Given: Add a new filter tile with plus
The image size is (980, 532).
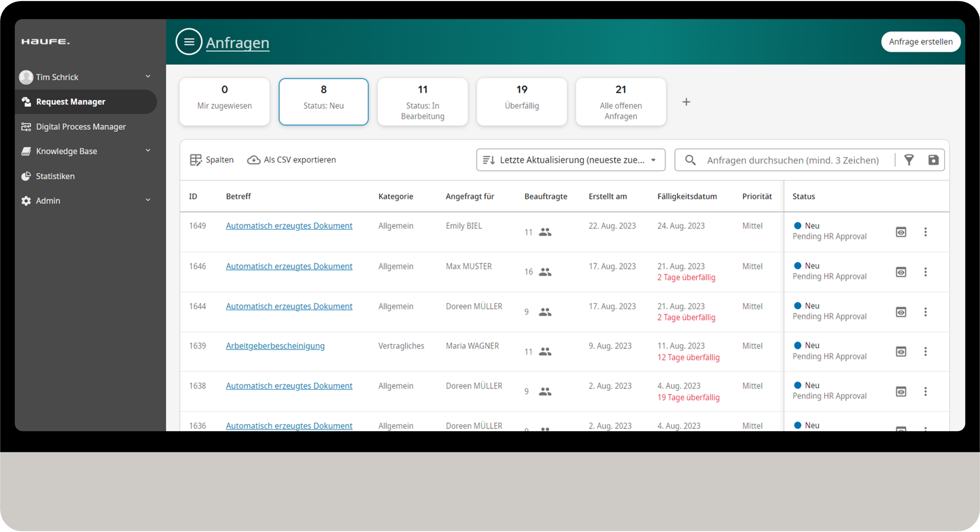Looking at the screenshot, I should tap(686, 102).
